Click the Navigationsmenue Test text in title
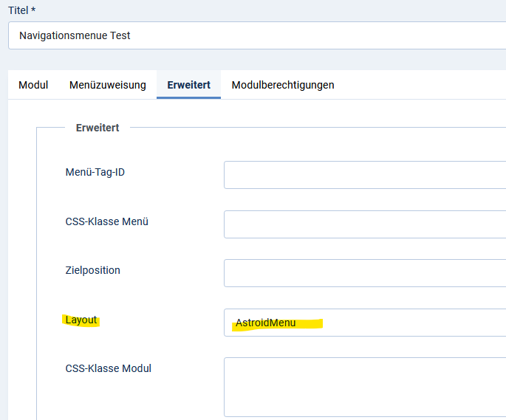This screenshot has height=420, width=506. (x=75, y=35)
